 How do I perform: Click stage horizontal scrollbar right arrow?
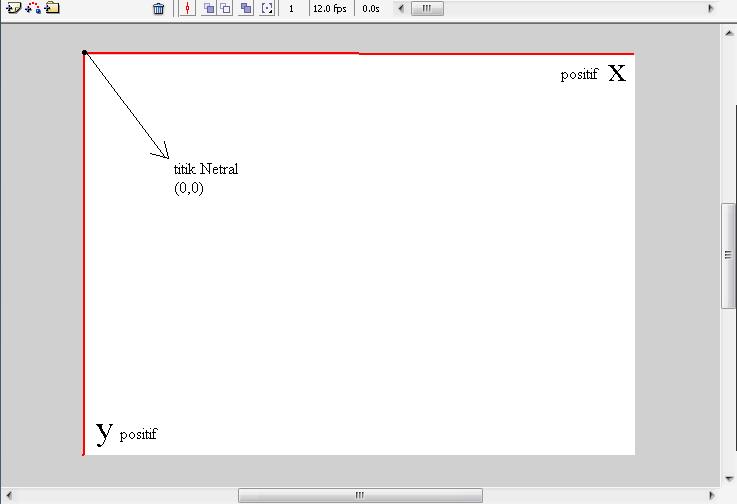(711, 495)
